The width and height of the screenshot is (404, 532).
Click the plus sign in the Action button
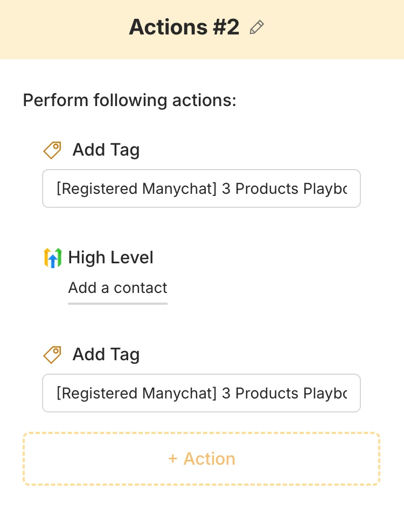click(x=173, y=459)
